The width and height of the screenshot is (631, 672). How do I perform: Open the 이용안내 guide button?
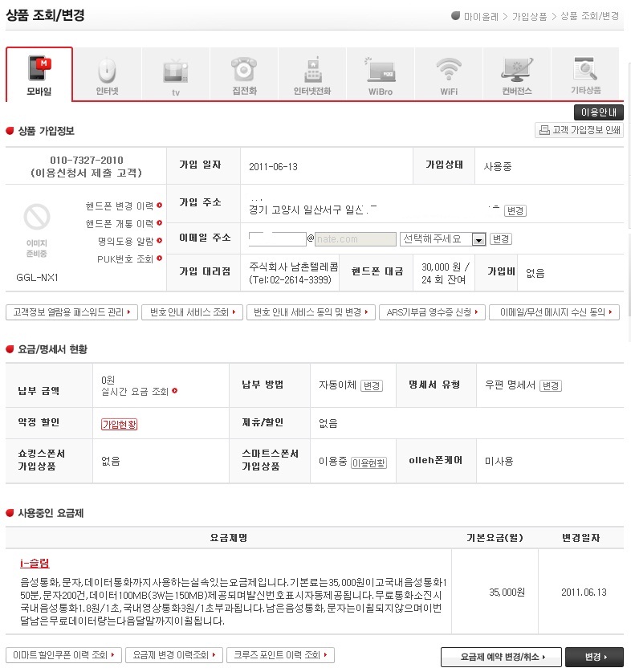[598, 112]
